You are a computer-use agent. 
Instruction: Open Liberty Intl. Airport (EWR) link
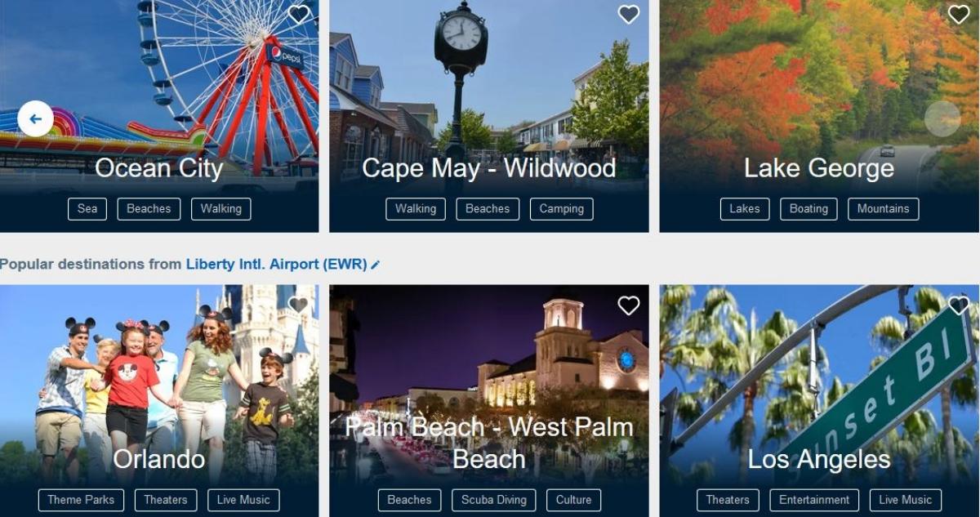point(276,264)
